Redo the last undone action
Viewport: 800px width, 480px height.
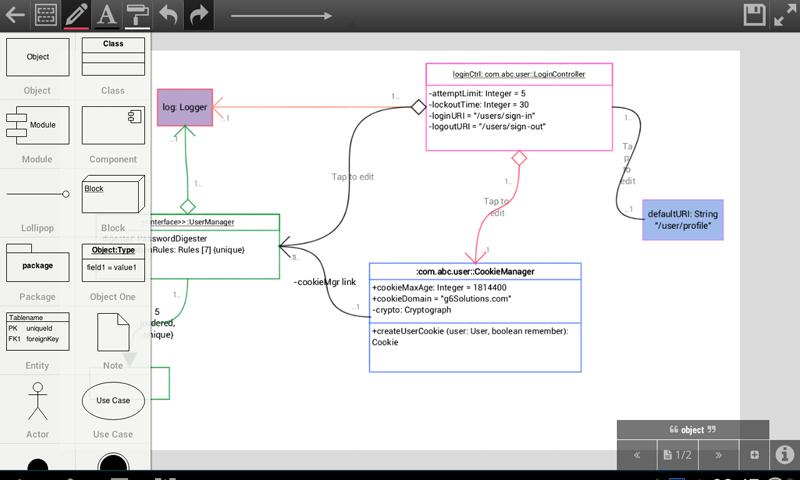[200, 15]
